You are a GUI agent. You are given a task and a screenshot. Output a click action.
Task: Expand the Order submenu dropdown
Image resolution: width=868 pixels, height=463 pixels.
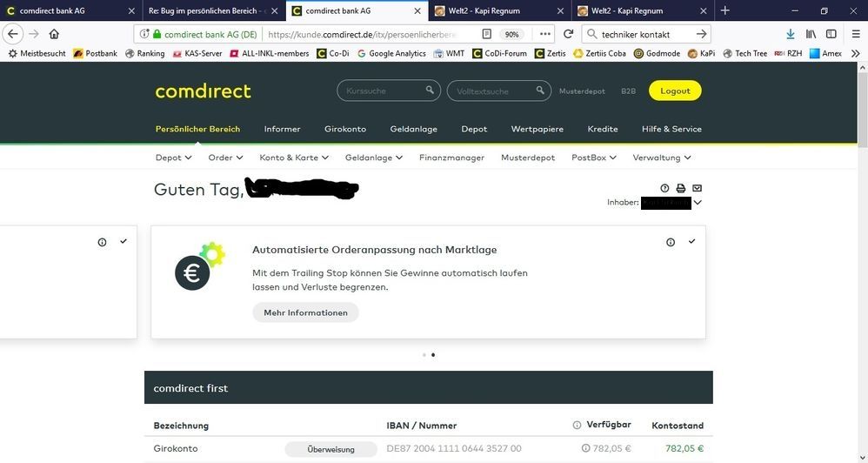(225, 158)
